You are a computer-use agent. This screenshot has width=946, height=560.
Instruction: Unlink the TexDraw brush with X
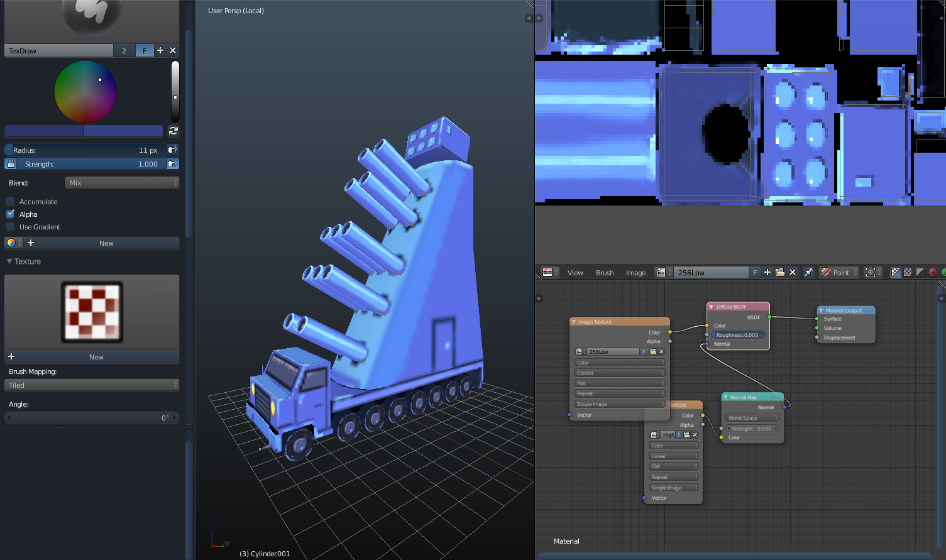coord(173,51)
